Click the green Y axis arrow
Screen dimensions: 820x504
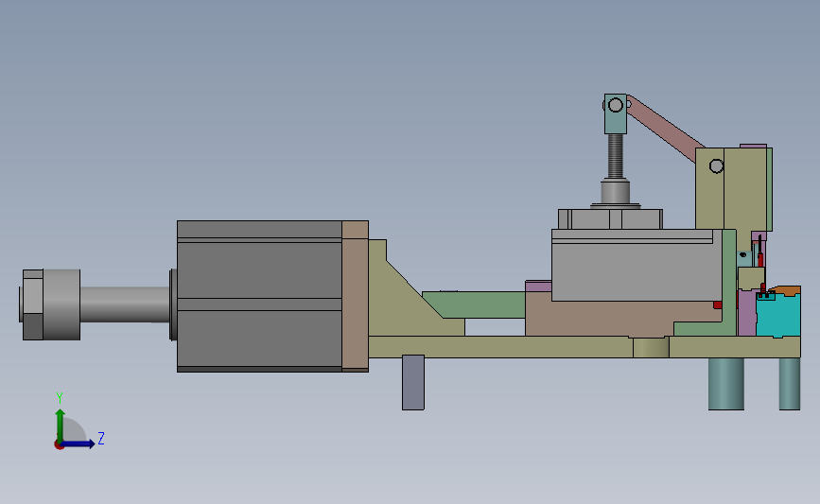coord(60,426)
